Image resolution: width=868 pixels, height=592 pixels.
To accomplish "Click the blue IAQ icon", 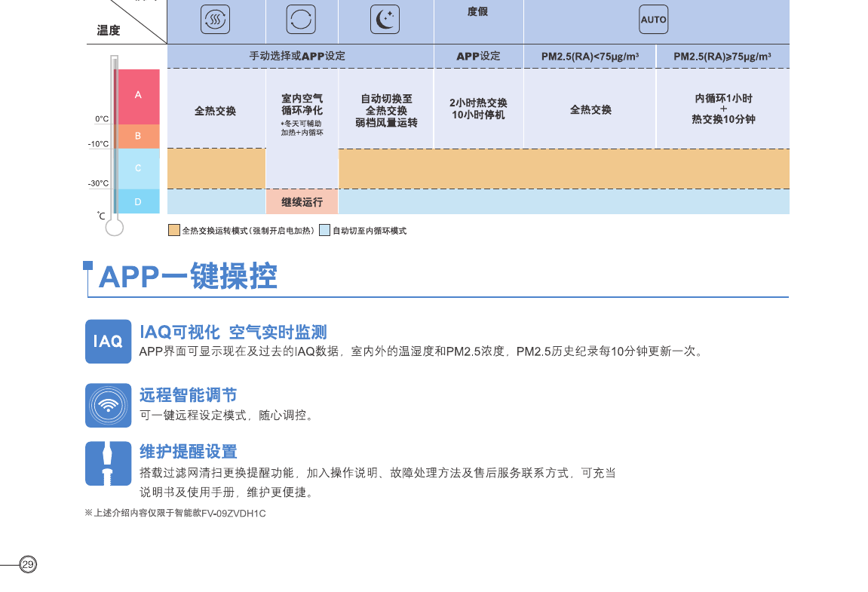I will click(x=108, y=342).
